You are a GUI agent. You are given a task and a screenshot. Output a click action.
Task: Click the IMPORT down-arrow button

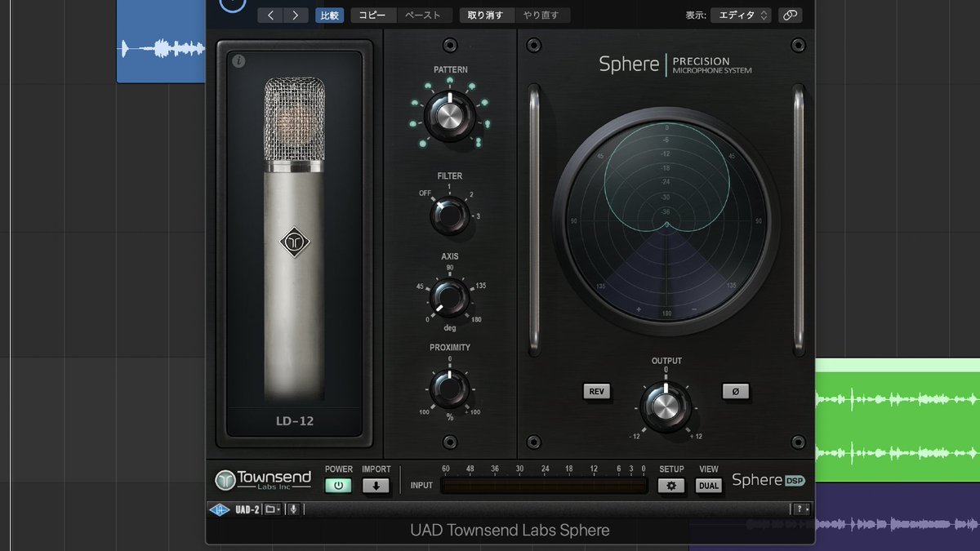pyautogui.click(x=376, y=486)
